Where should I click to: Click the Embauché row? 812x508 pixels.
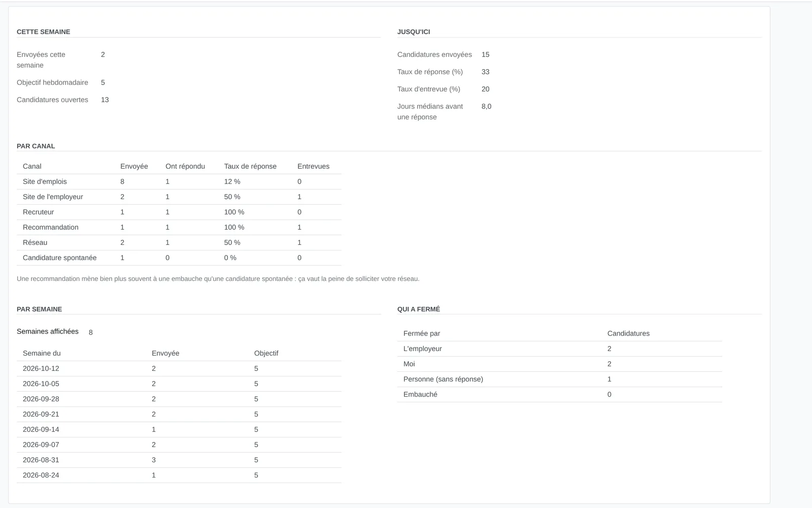tap(560, 394)
